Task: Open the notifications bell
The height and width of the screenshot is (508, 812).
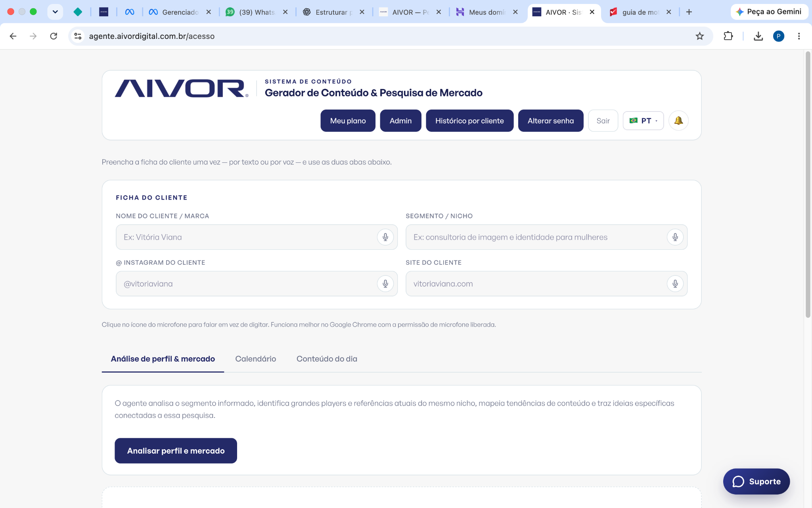Action: (x=678, y=121)
